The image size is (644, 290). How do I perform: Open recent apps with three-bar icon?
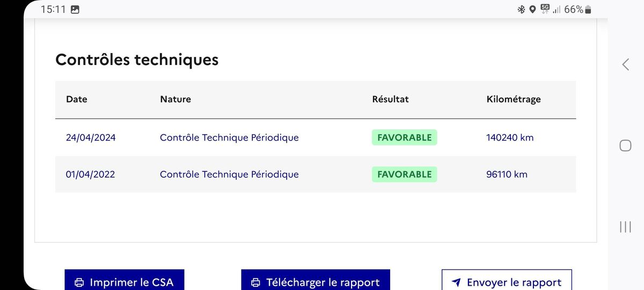pos(625,227)
